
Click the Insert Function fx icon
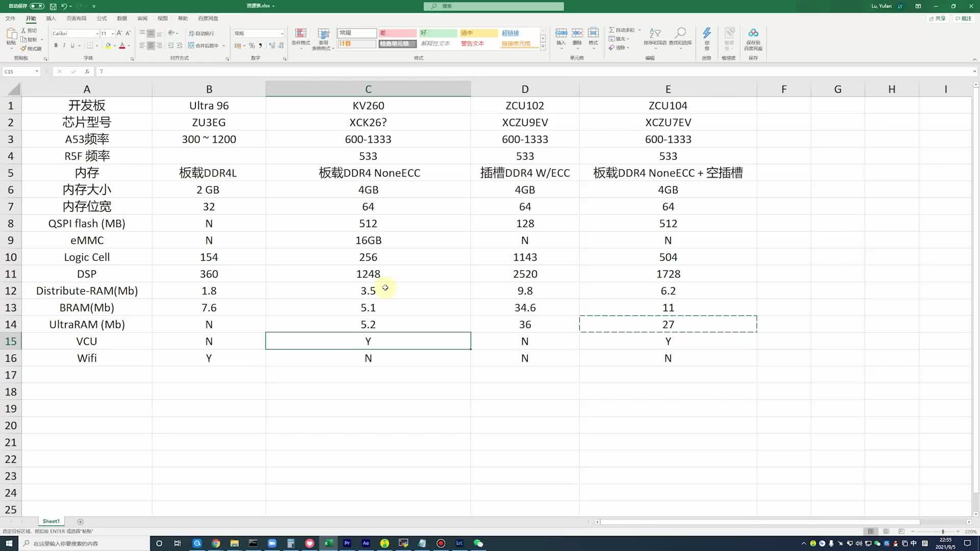tap(87, 71)
